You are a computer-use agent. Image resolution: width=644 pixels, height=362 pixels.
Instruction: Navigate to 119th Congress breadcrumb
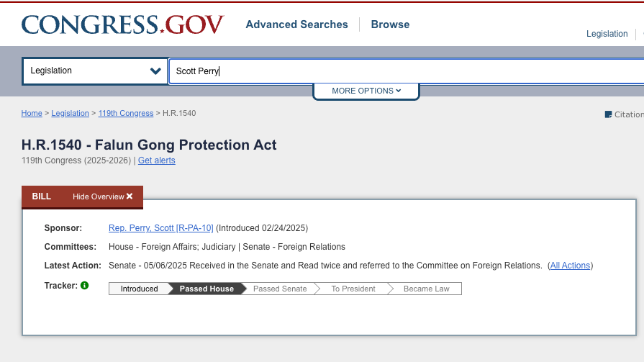pyautogui.click(x=126, y=114)
